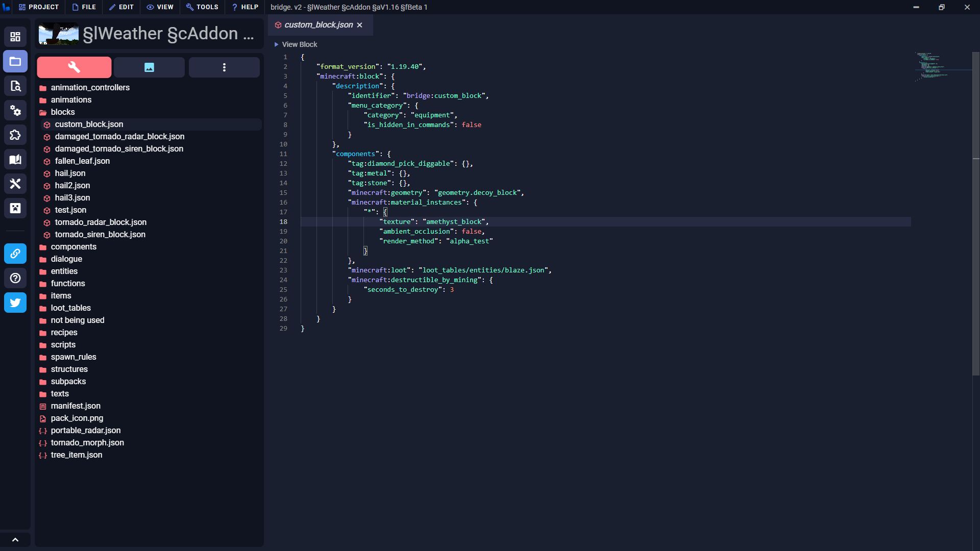Open the PROJECT menu
Screen dimensions: 980x551
click(39, 7)
